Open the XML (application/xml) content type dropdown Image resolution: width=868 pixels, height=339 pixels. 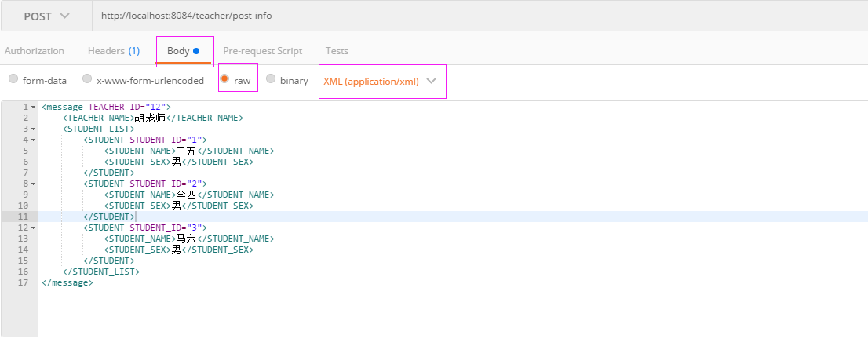click(x=382, y=81)
